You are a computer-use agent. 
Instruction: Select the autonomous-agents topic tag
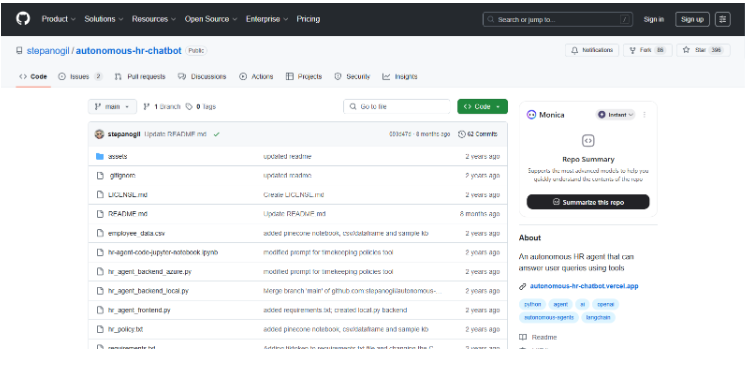click(x=549, y=317)
